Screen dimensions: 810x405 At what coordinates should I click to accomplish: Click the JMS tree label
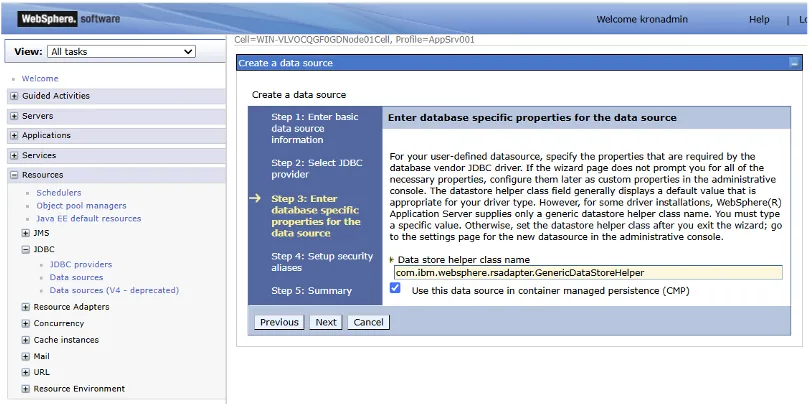(x=41, y=233)
